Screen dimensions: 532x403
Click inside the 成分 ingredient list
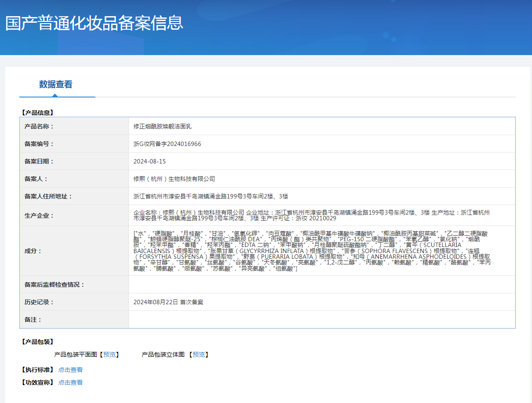click(x=311, y=251)
